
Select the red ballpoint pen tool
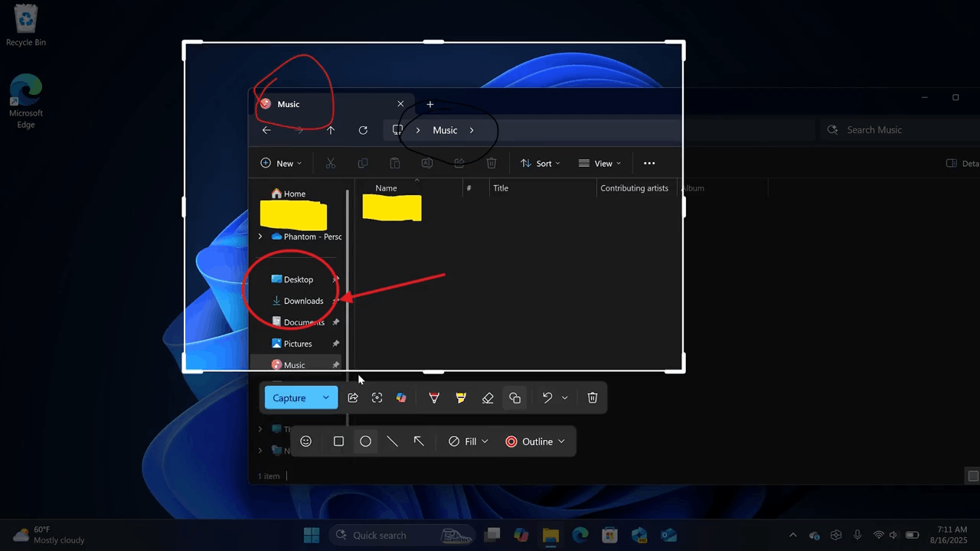tap(434, 398)
